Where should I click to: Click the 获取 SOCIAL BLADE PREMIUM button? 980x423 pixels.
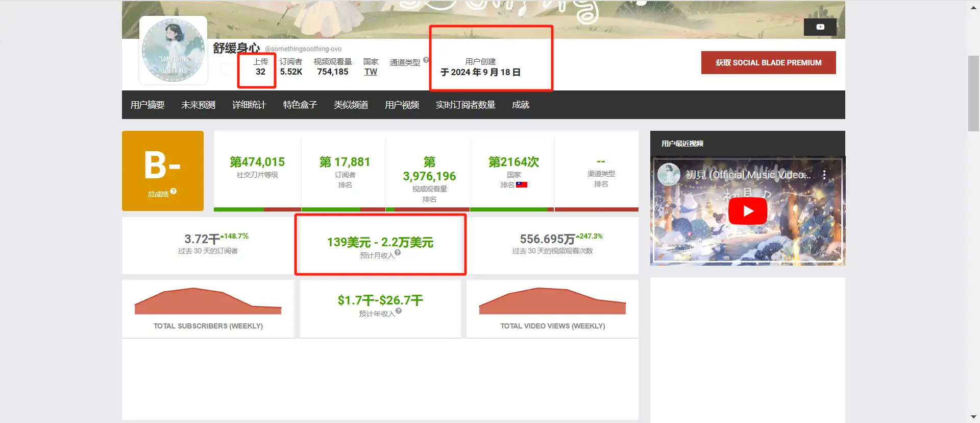click(x=768, y=63)
